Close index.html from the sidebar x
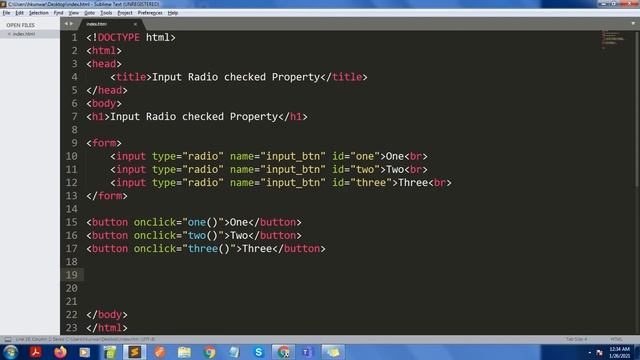640x360 pixels. [9, 34]
